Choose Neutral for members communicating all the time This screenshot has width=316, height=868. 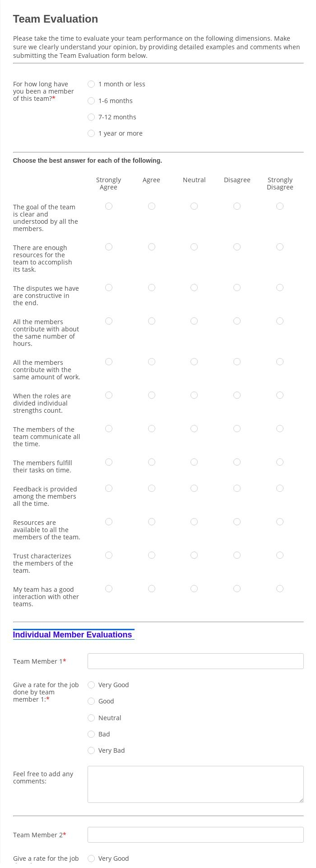(x=194, y=429)
